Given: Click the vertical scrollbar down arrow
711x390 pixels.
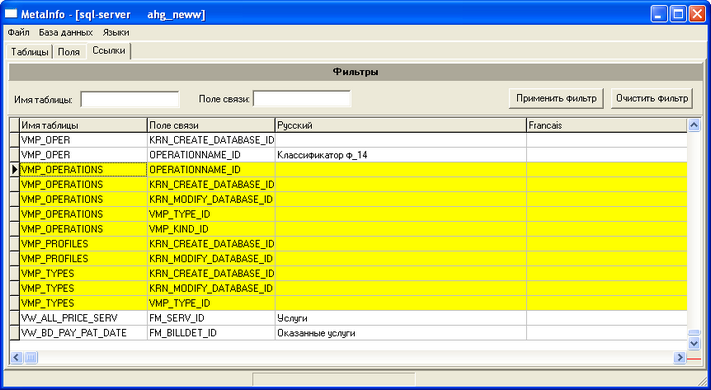Looking at the screenshot, I should point(694,343).
